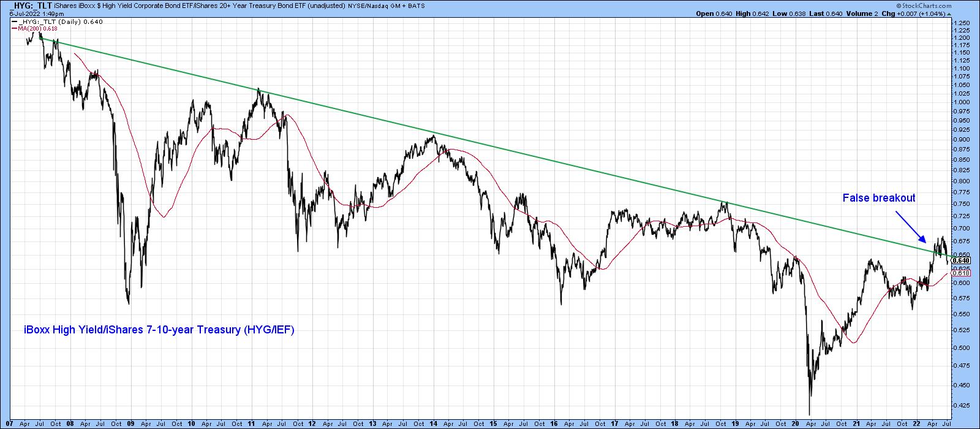The width and height of the screenshot is (980, 429).
Task: Click the _HYG:_TLT (Daily) 0.640 legend entry
Action: [x=61, y=21]
